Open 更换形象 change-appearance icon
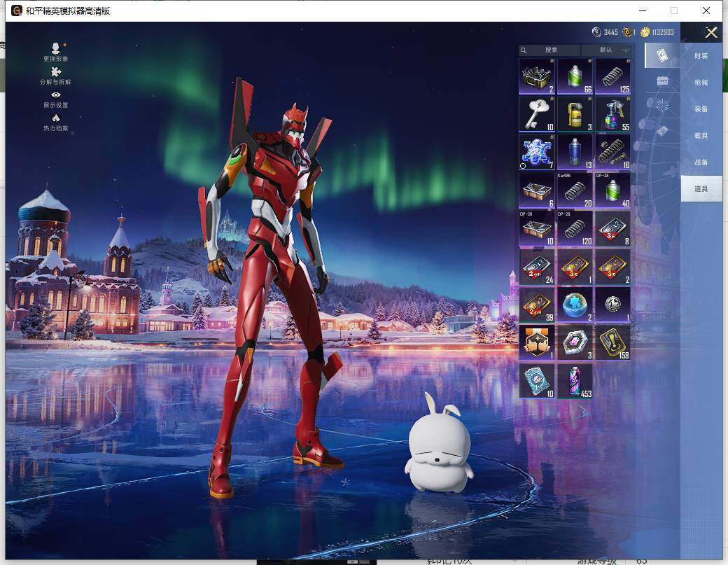Viewport: 728px width, 565px height. point(56,52)
